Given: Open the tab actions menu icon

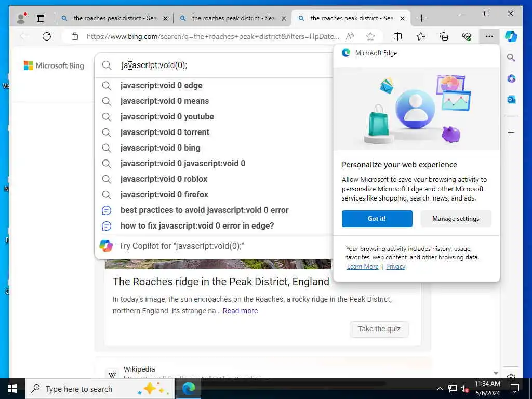Looking at the screenshot, I should 41,18.
